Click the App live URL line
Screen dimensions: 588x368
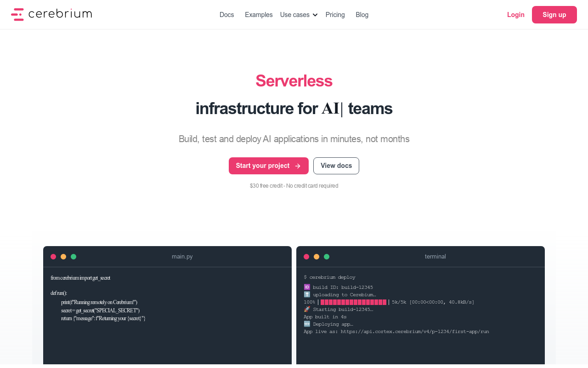396,331
